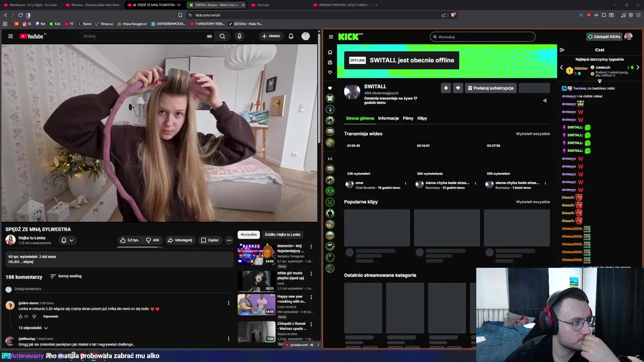Expand description with ...więcej
Screen dimensions: 644x362
(x=27, y=262)
